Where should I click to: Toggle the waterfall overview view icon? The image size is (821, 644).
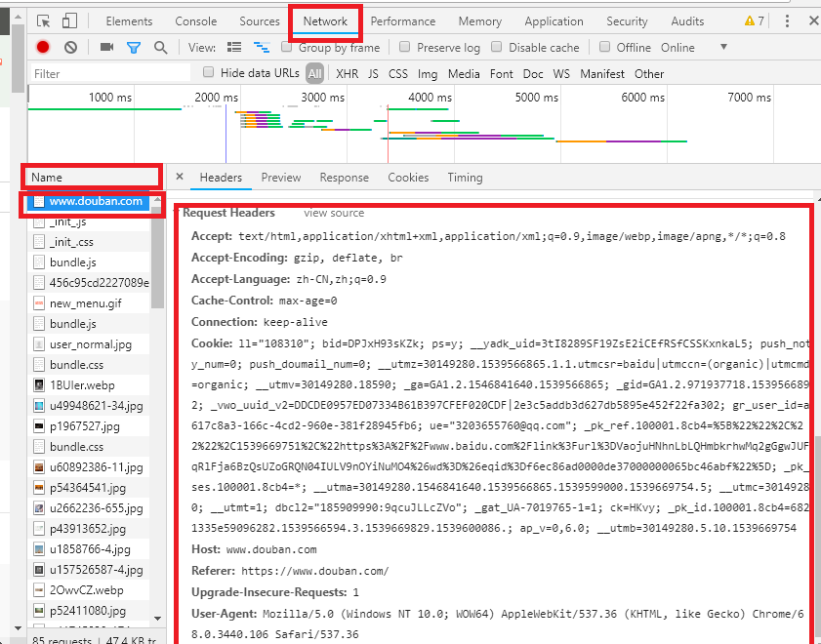tap(262, 47)
